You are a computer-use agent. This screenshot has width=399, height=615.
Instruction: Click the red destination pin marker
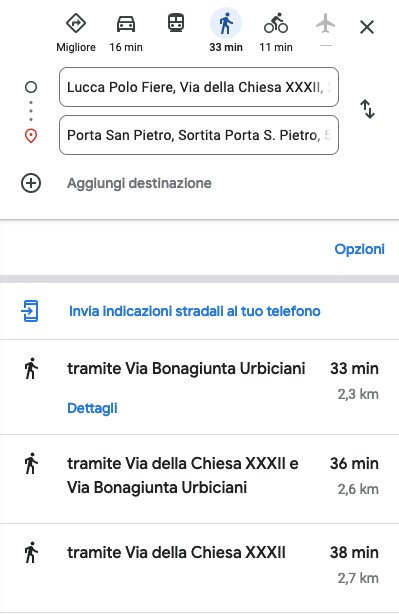[x=31, y=136]
